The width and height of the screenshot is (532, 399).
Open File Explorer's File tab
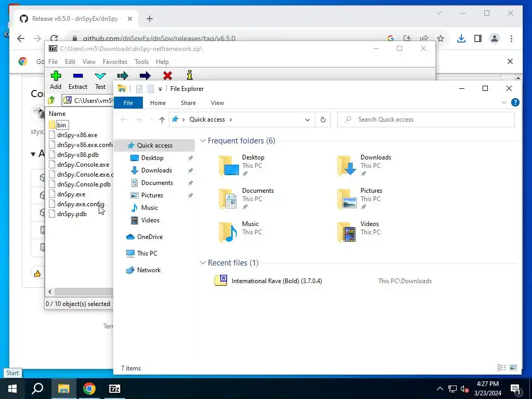point(128,103)
